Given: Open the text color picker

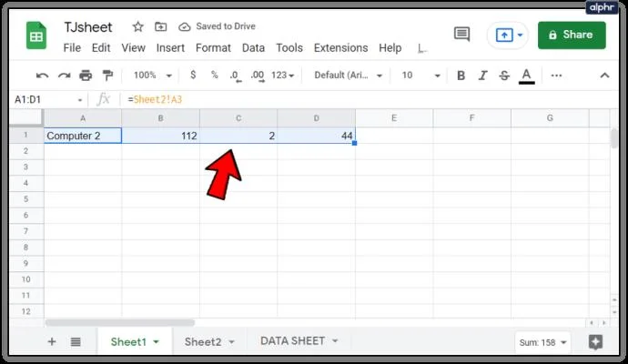Looking at the screenshot, I should 527,76.
